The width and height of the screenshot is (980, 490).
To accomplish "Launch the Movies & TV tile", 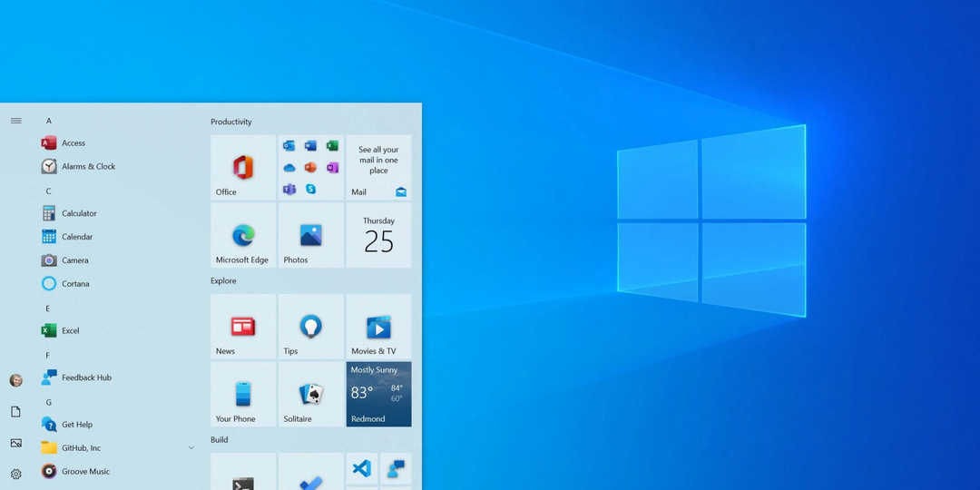I will (378, 327).
